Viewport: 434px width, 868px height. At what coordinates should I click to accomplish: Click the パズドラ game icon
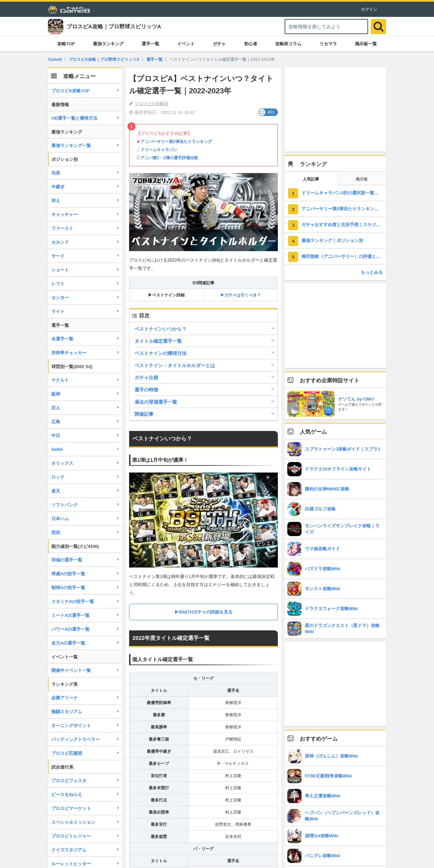point(294,569)
